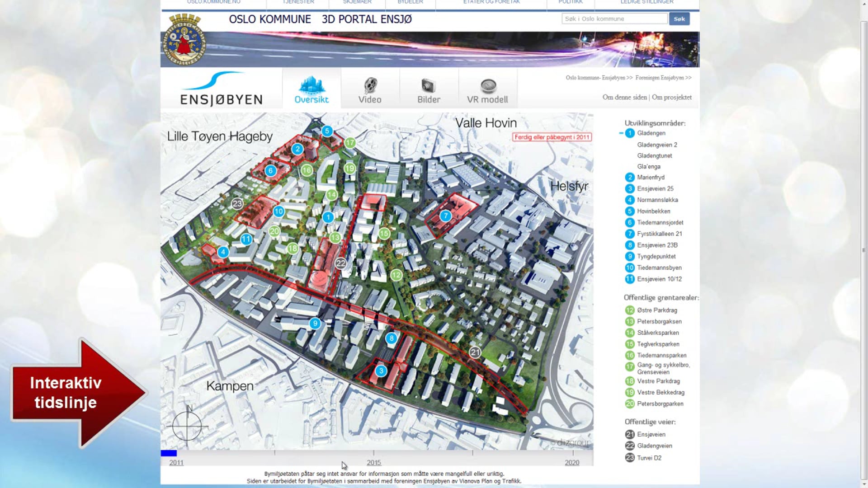Open the Om denne siden link

click(x=624, y=97)
